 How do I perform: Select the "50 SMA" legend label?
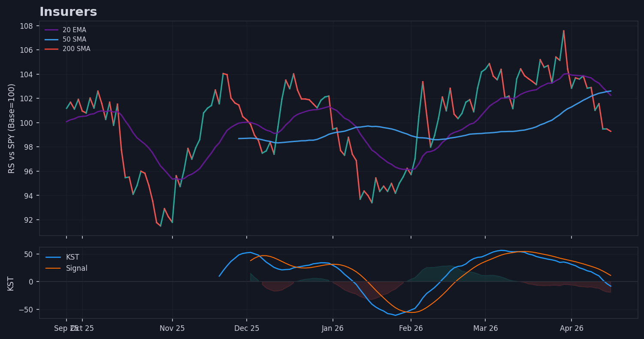pyautogui.click(x=74, y=39)
